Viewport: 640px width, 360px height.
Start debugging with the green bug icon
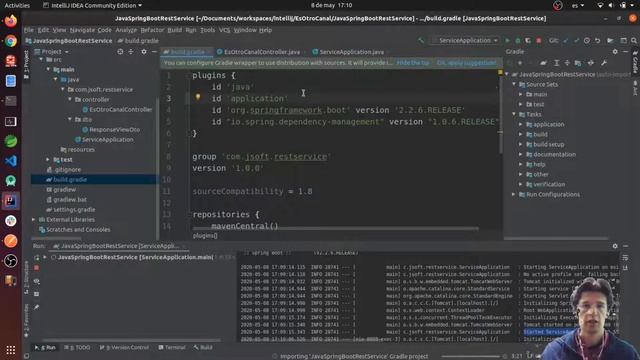[518, 40]
